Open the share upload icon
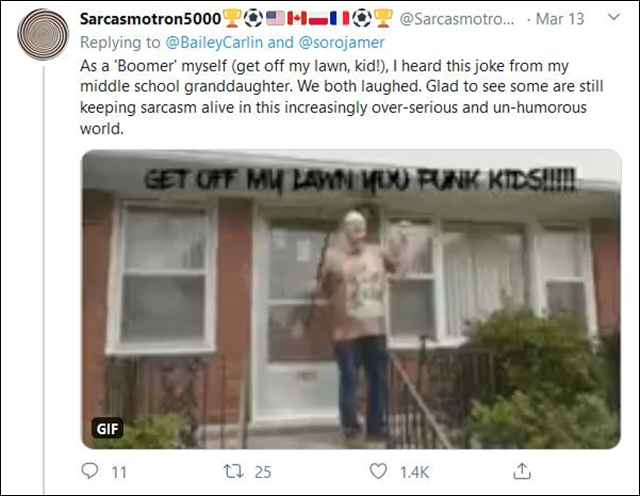The height and width of the screenshot is (496, 640). click(522, 471)
